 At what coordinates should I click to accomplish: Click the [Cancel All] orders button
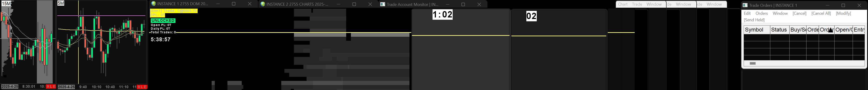point(821,13)
